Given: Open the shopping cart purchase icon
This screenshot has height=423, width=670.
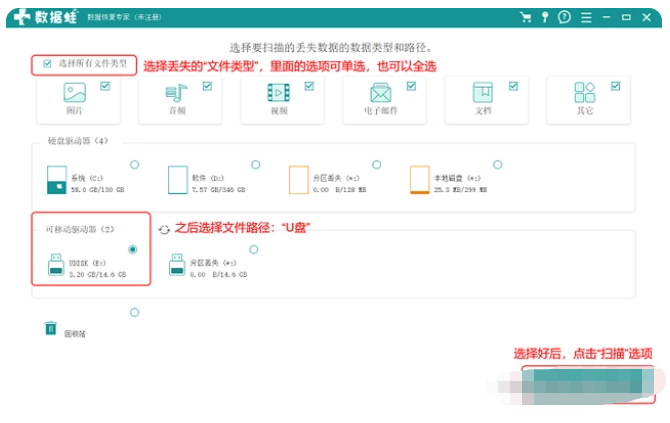Looking at the screenshot, I should 525,17.
